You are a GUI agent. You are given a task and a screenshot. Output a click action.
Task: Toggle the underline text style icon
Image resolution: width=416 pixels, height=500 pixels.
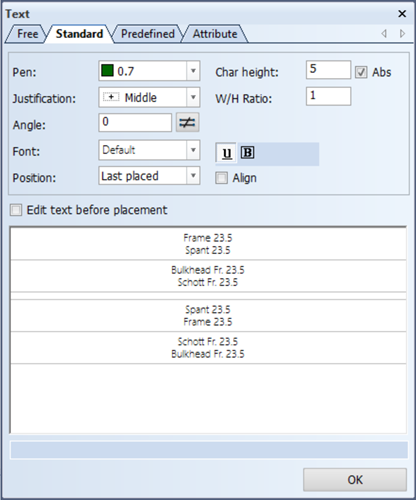click(227, 153)
